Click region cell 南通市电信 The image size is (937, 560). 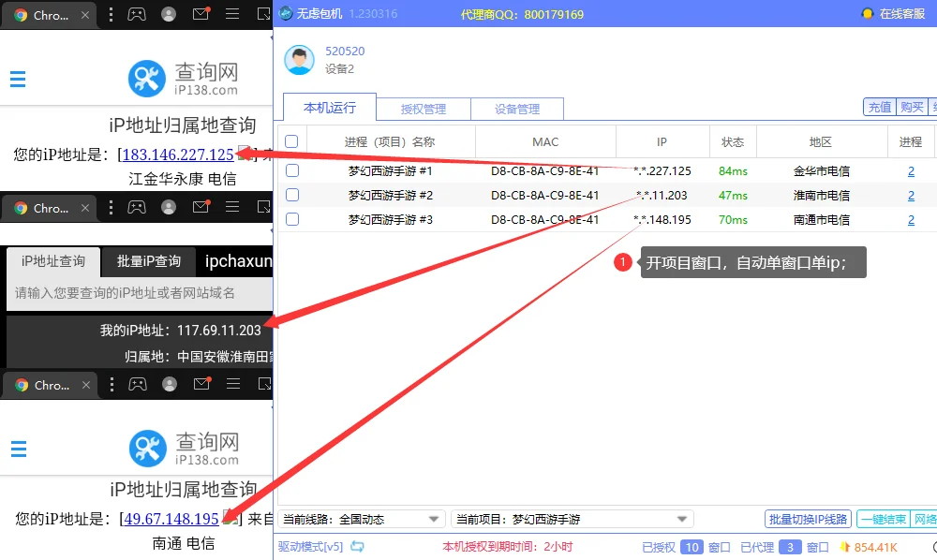coord(821,220)
